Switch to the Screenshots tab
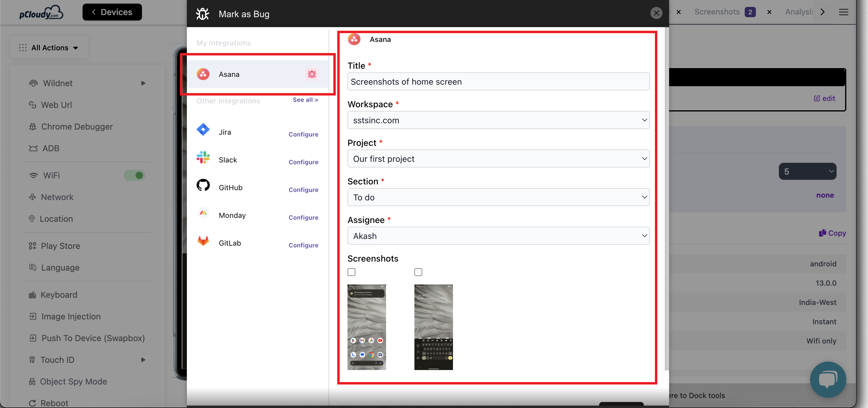The width and height of the screenshot is (868, 408). point(717,12)
